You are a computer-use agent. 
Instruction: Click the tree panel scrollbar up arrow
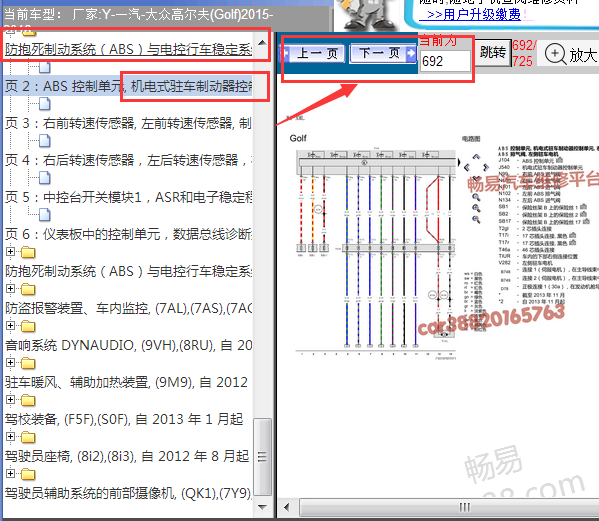pyautogui.click(x=262, y=42)
